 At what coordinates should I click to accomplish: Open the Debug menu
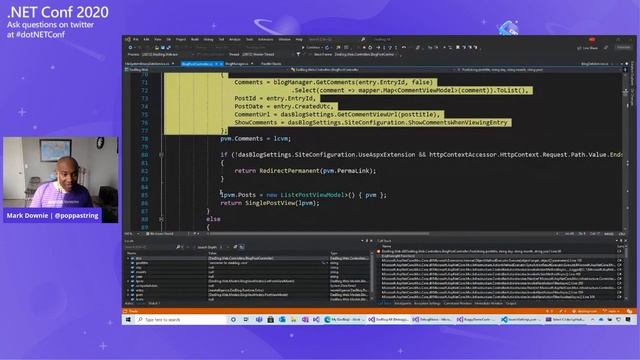(208, 40)
